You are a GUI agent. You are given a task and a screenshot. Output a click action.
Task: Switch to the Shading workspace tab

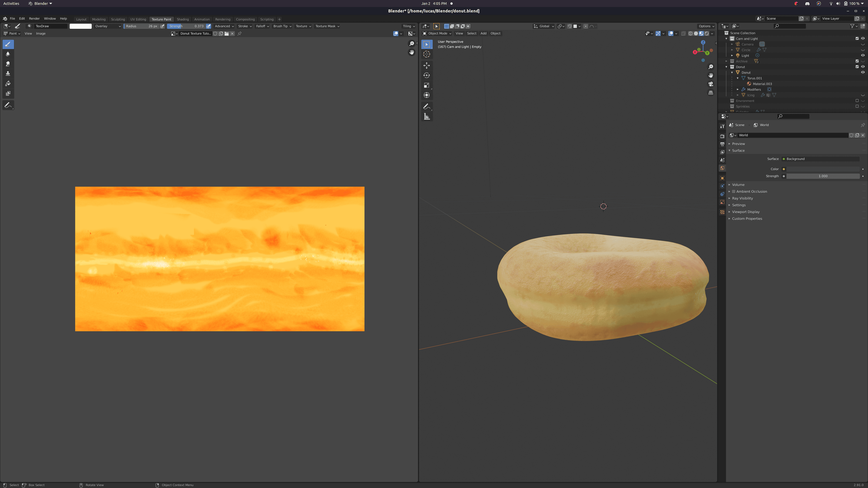pyautogui.click(x=183, y=19)
